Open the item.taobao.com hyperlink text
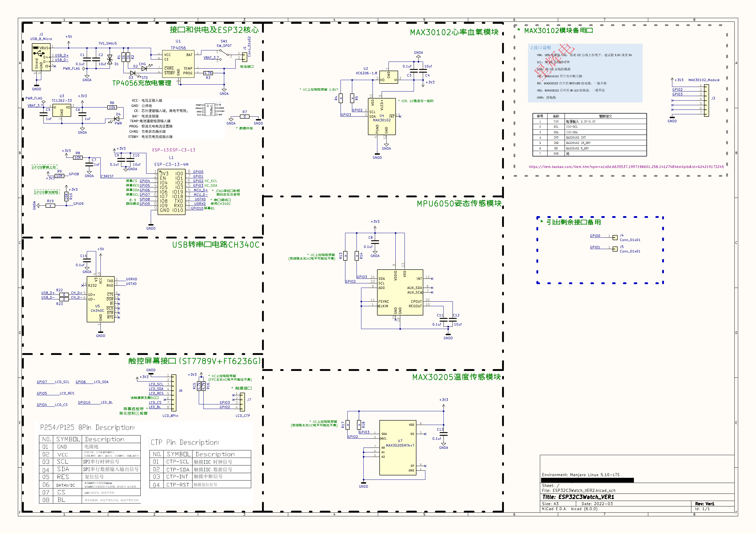 626,167
